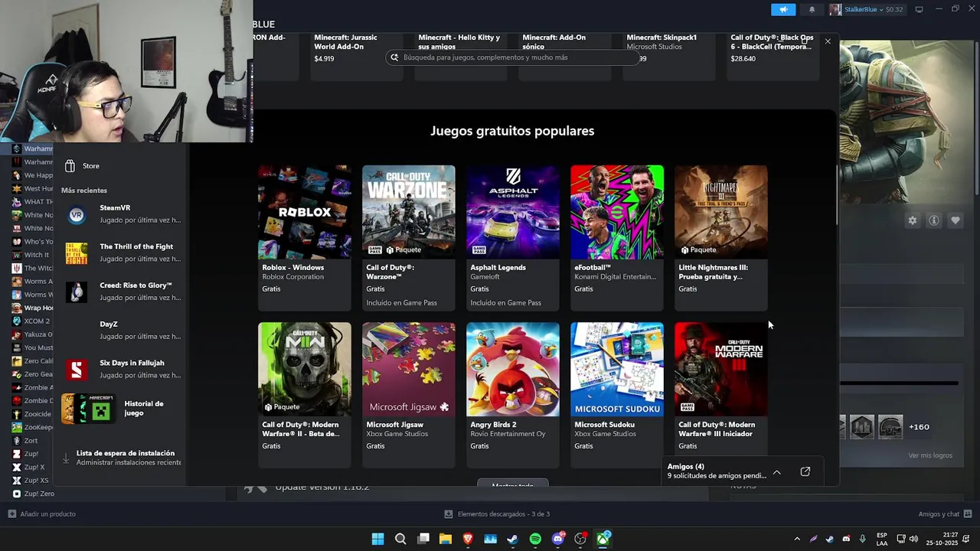Open Modern Warfare III Iniciador card

coord(721,395)
